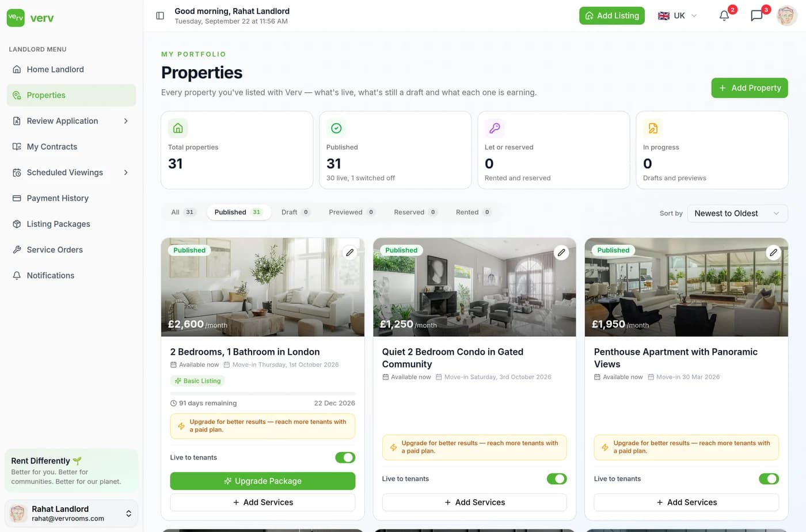Image resolution: width=806 pixels, height=532 pixels.
Task: Click the Scheduled Viewings calendar icon
Action: [x=17, y=172]
